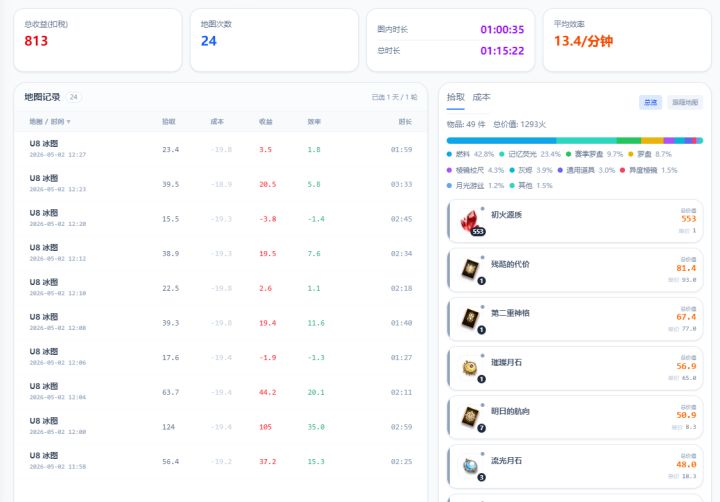720x502 pixels.
Task: Click the 553 quantity badge on 初火源质
Action: [x=478, y=231]
